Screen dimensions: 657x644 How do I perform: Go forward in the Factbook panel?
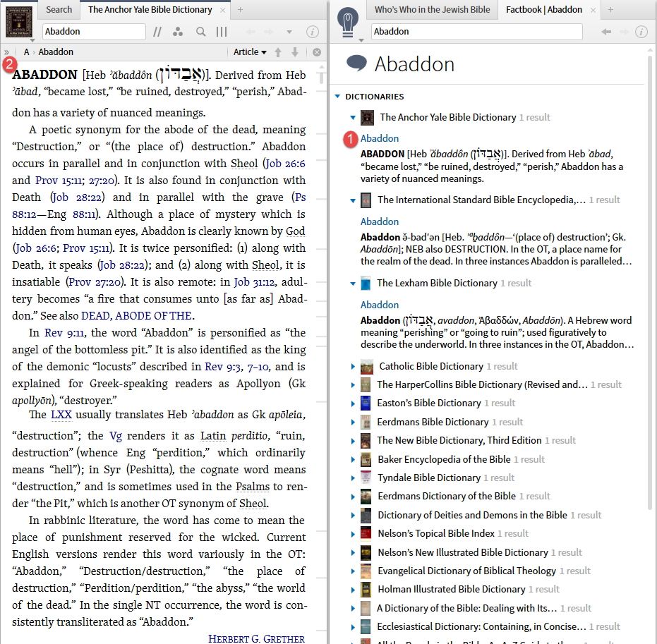(624, 32)
